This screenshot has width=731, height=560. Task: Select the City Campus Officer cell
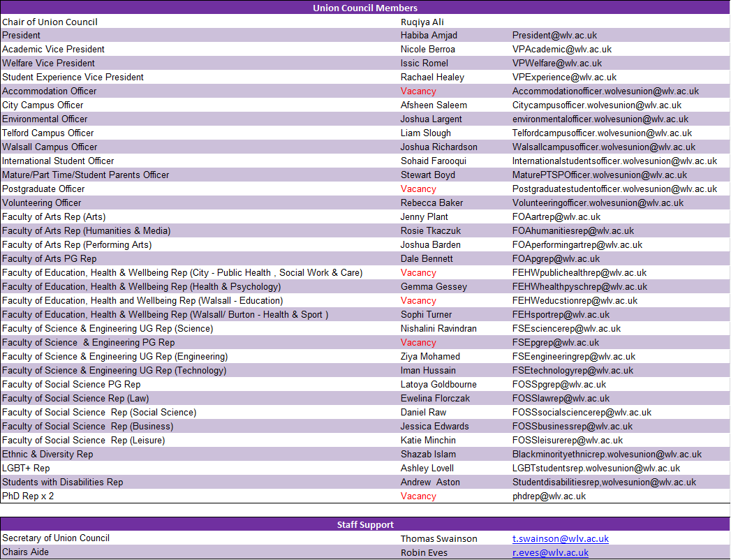click(x=43, y=105)
